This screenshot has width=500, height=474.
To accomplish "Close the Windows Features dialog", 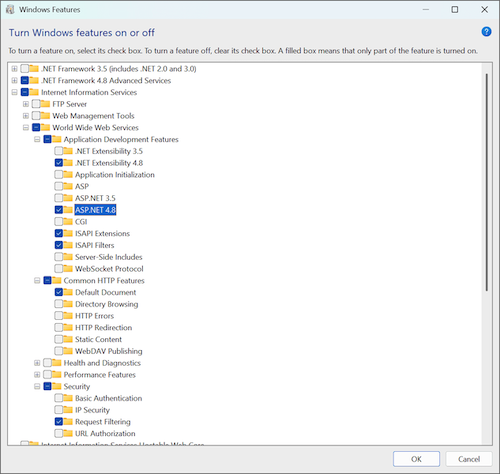I will click(x=484, y=9).
